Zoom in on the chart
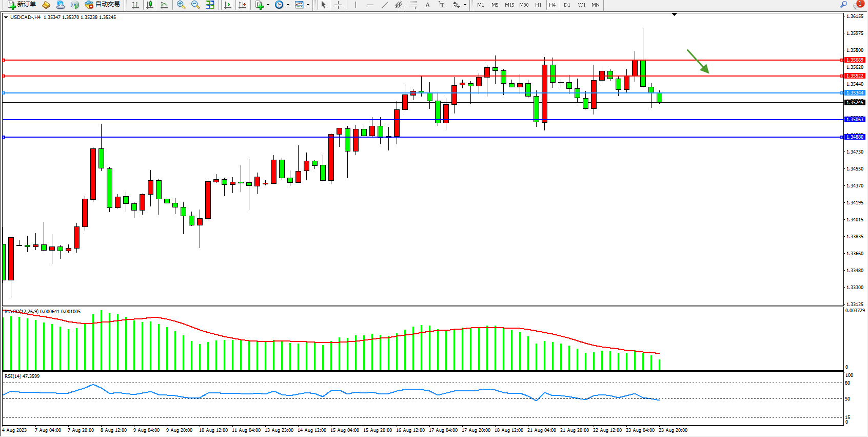This screenshot has width=868, height=437. [181, 5]
